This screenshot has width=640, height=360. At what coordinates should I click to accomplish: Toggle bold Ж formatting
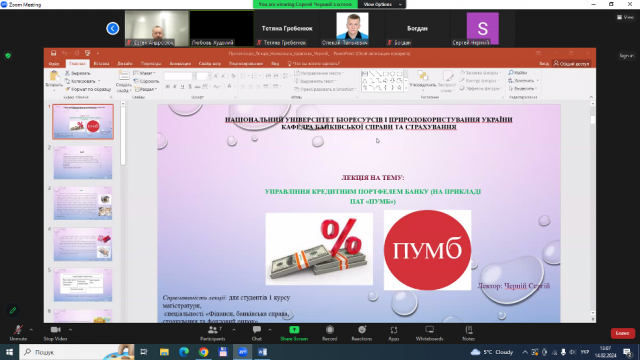[x=167, y=87]
